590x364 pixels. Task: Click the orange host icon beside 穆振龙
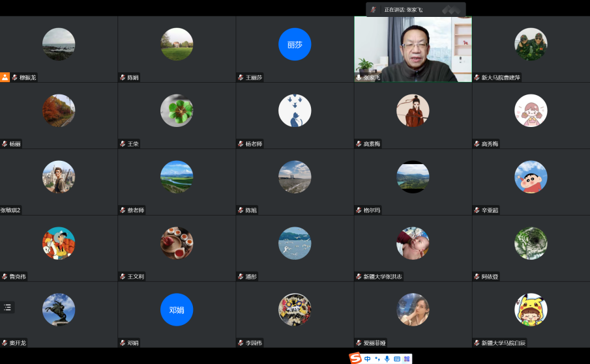pos(5,77)
